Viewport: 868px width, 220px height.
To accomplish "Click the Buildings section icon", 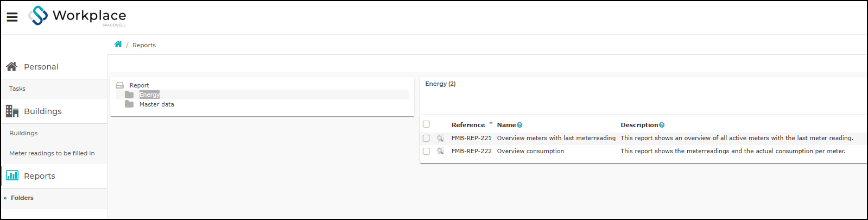I will 12,111.
